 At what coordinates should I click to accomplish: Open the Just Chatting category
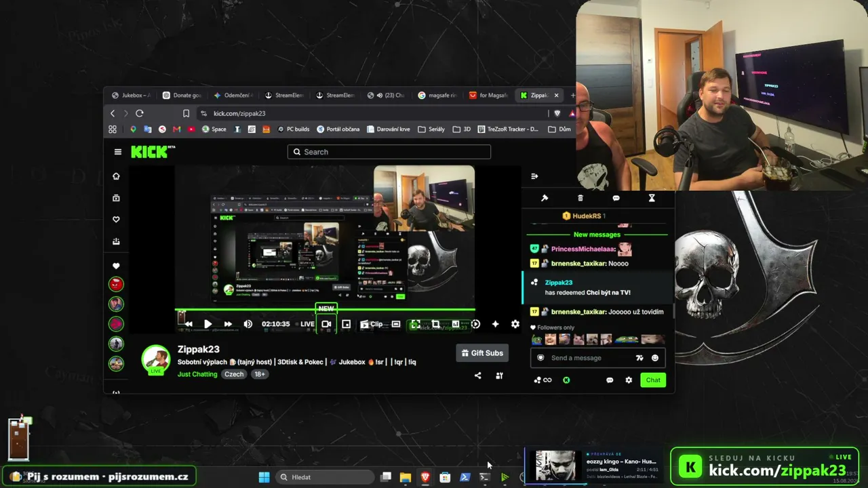pyautogui.click(x=197, y=374)
